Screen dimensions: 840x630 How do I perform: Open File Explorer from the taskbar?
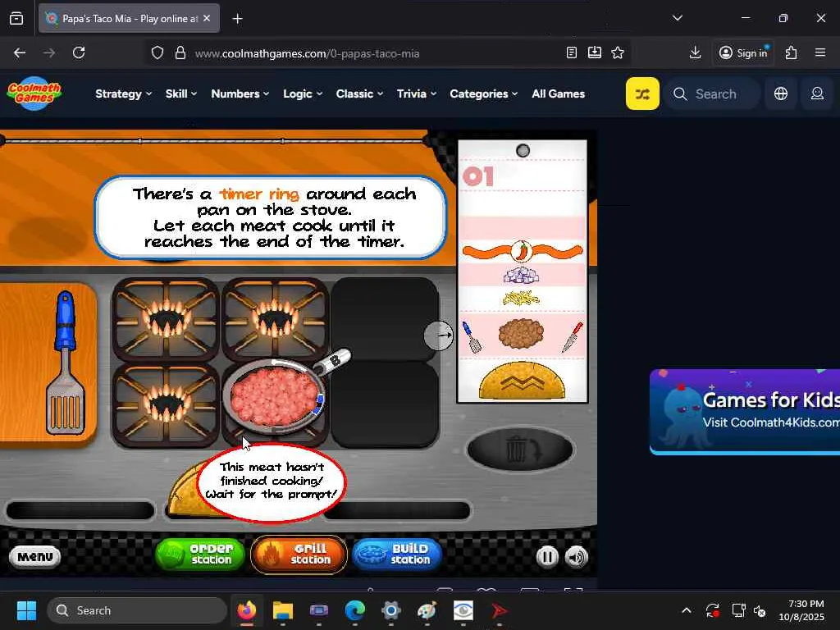(283, 610)
